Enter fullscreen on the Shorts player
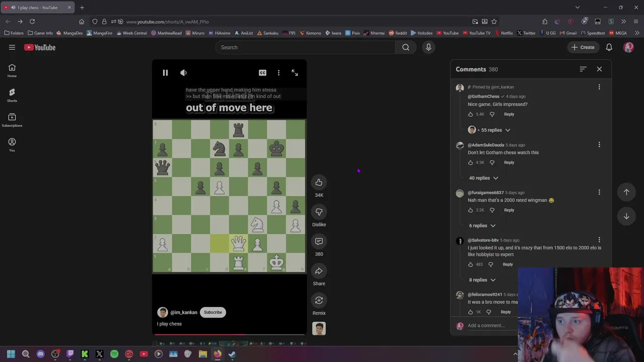This screenshot has height=362, width=644. click(295, 73)
